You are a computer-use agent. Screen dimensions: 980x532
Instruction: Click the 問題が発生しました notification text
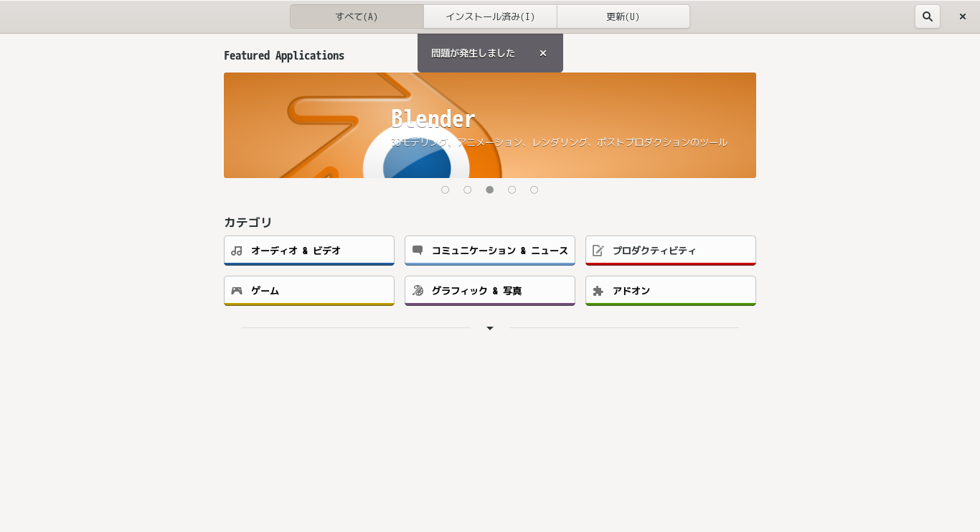click(x=473, y=53)
